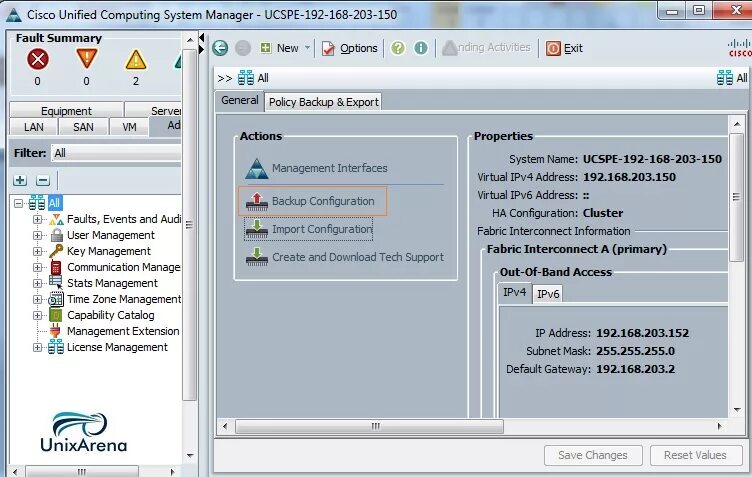
Task: Switch to the SAN tab
Action: pos(83,127)
